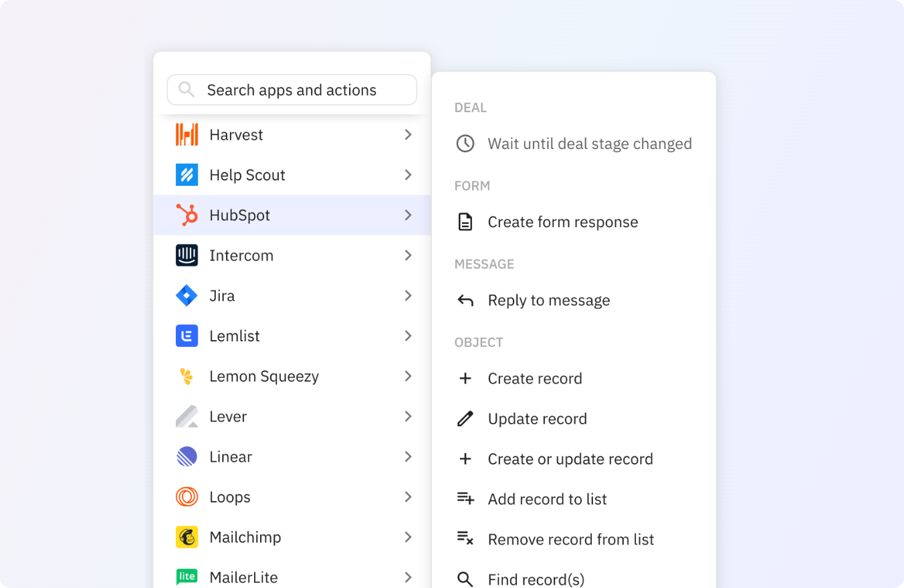Click the magnifier icon in search box

[187, 90]
